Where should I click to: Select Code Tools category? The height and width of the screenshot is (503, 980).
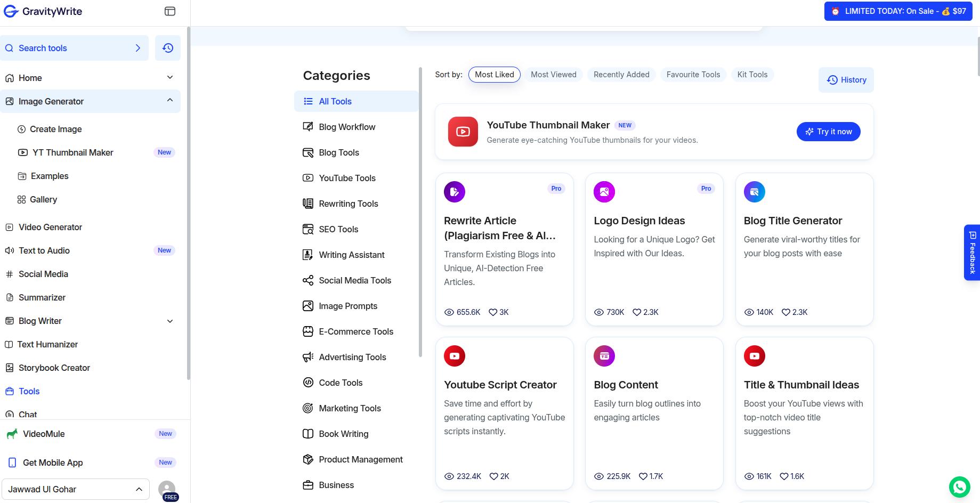click(356, 383)
